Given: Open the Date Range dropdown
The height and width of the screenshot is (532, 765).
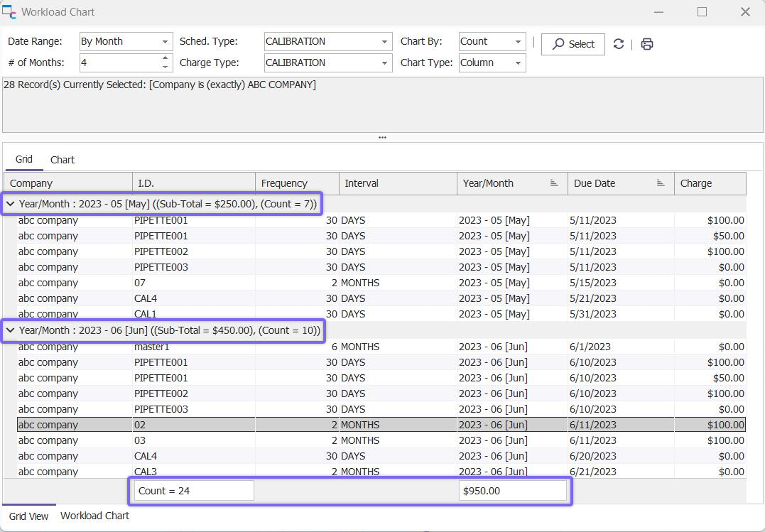Looking at the screenshot, I should [x=165, y=42].
